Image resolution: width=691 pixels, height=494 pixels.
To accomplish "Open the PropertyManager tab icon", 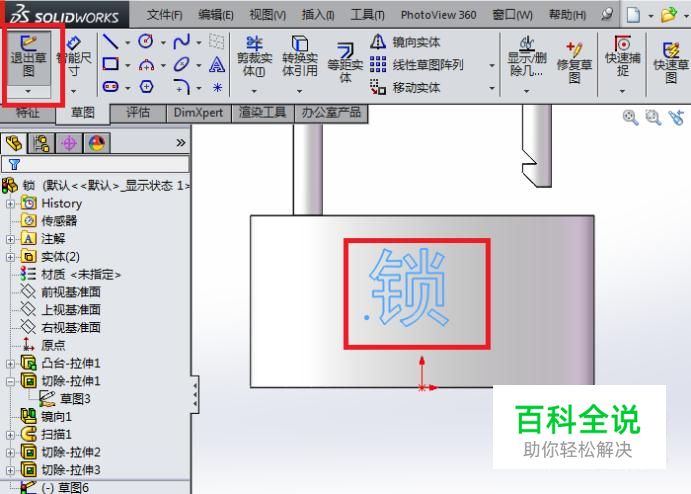I will pyautogui.click(x=41, y=143).
